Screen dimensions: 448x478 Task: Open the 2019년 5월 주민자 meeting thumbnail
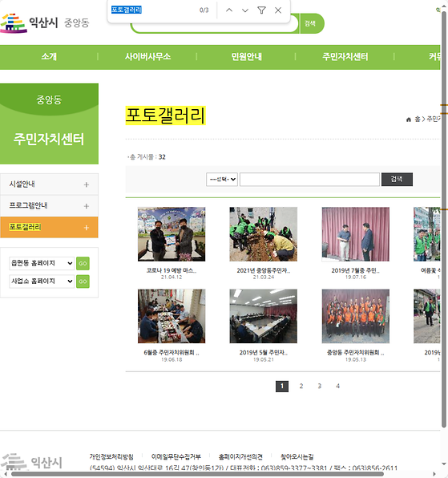point(264,316)
